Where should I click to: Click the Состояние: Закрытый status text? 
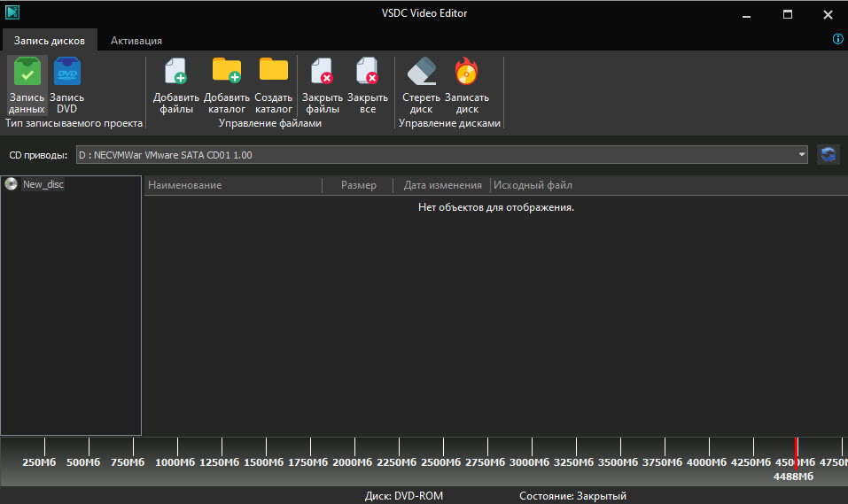572,496
